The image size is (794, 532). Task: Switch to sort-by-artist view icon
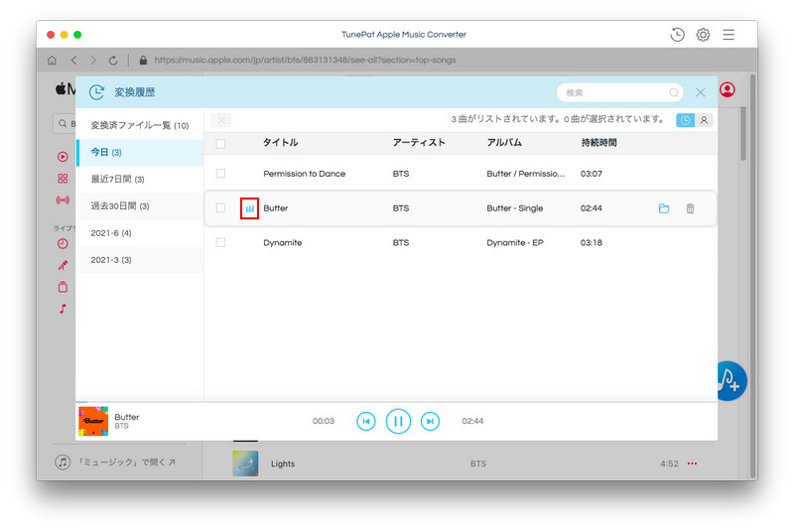[704, 120]
